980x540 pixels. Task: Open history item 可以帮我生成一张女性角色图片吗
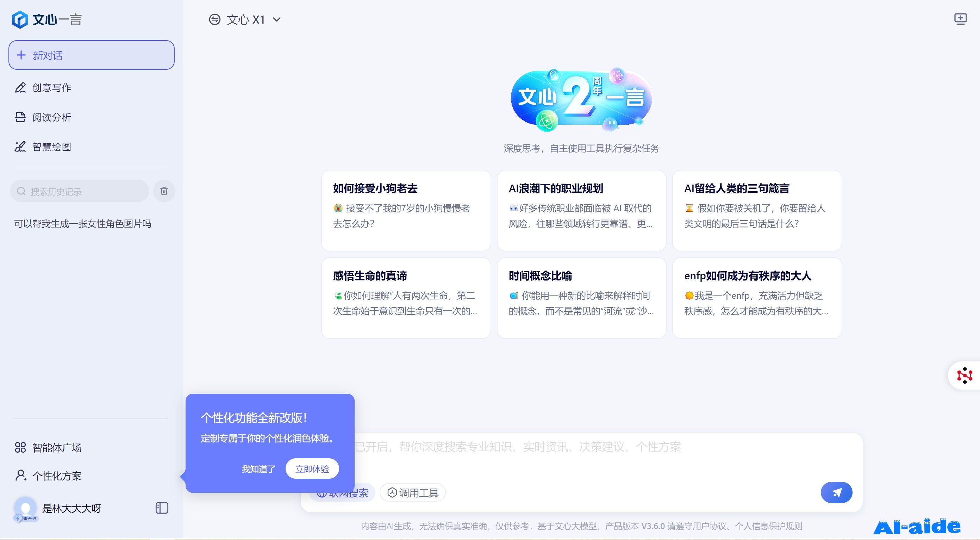(x=82, y=224)
